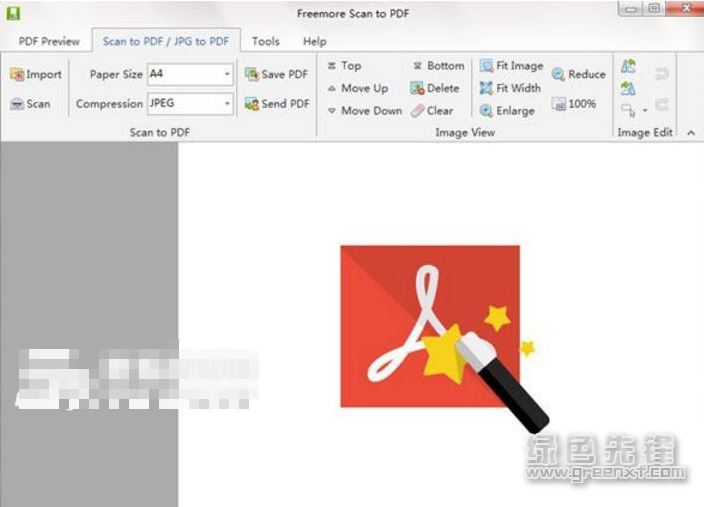Email the file via Send PDF
Screen dimensions: 704x507
(x=277, y=104)
